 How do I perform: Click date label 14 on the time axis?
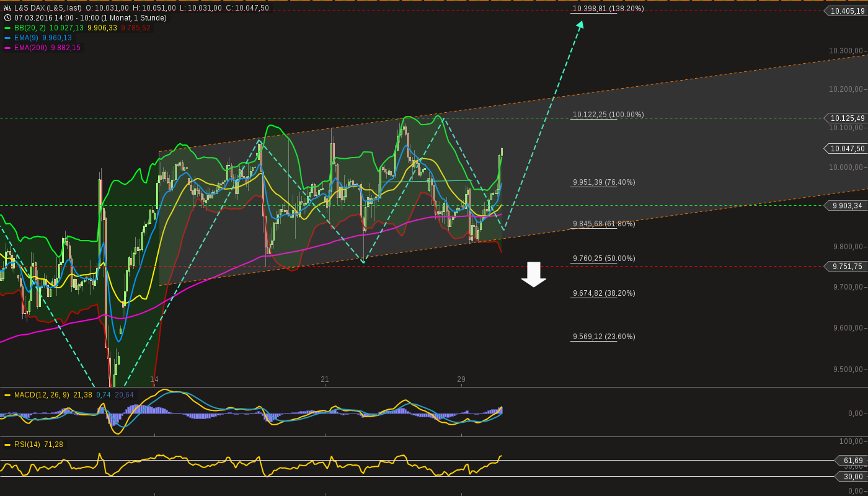coord(154,379)
